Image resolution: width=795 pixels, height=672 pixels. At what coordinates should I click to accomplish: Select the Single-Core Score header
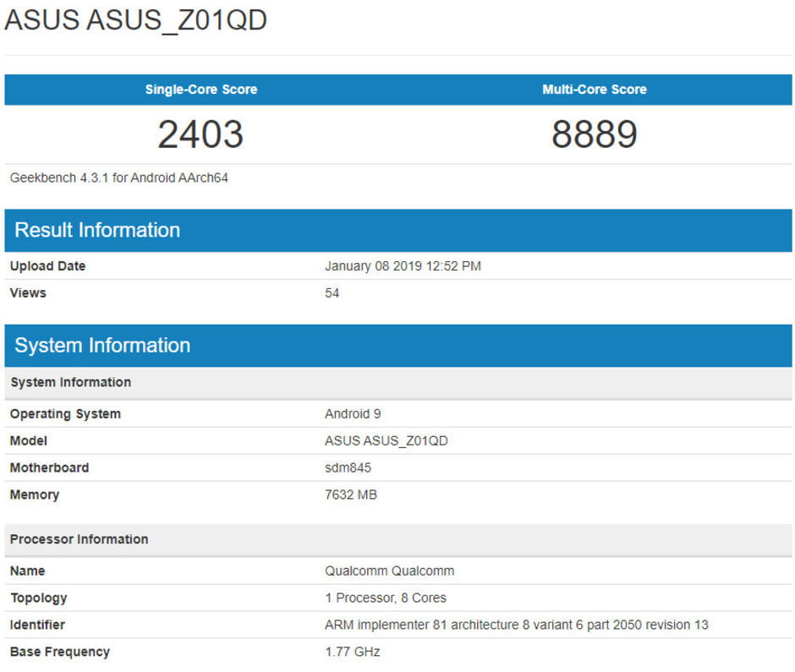201,90
